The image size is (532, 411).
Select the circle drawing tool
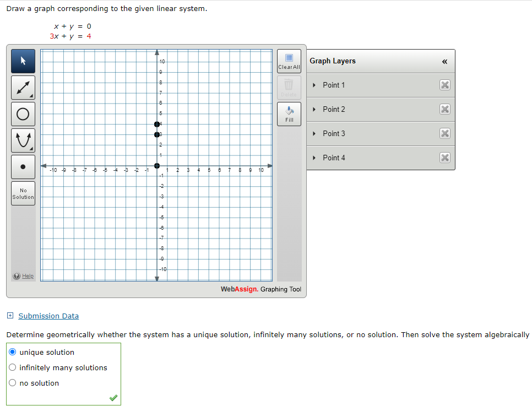(x=23, y=113)
